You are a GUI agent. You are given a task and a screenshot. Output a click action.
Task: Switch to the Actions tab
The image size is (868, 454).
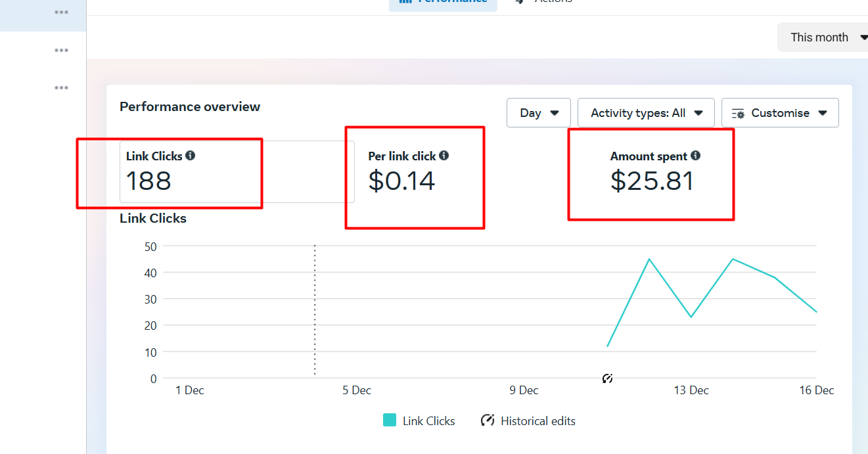click(x=544, y=2)
